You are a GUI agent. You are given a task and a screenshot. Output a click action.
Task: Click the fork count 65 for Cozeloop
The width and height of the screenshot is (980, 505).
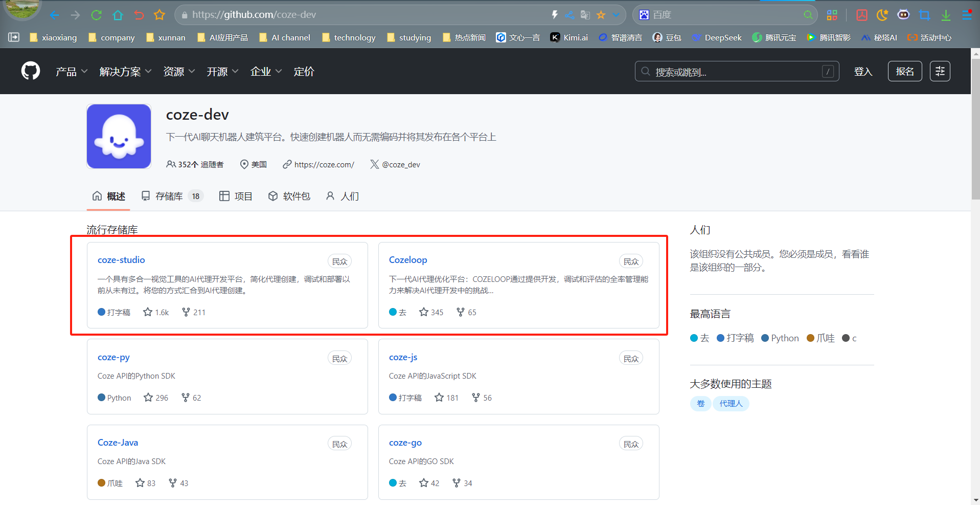(466, 312)
